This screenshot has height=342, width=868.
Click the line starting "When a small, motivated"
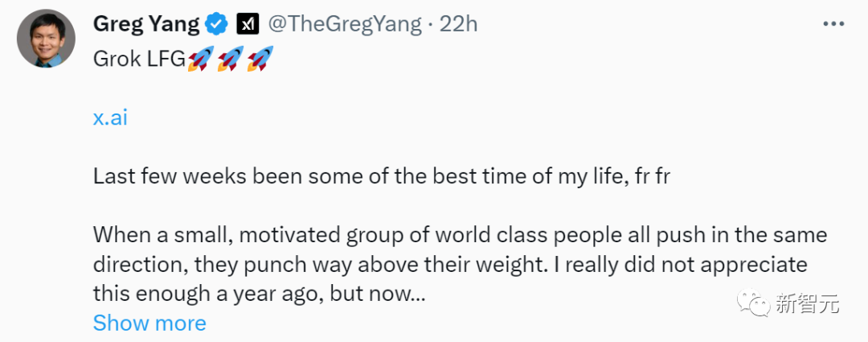coord(460,236)
